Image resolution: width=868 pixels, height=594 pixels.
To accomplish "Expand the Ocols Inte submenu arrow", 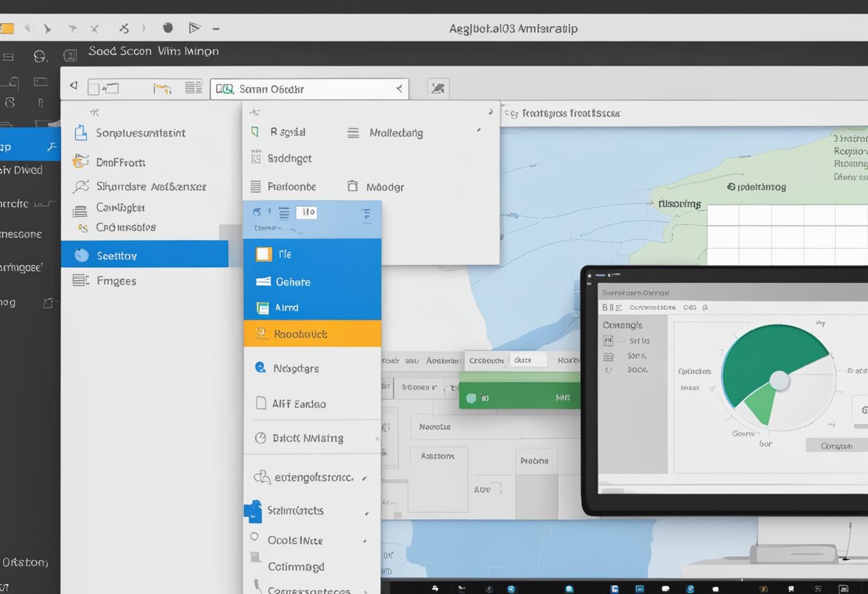I will 365,540.
